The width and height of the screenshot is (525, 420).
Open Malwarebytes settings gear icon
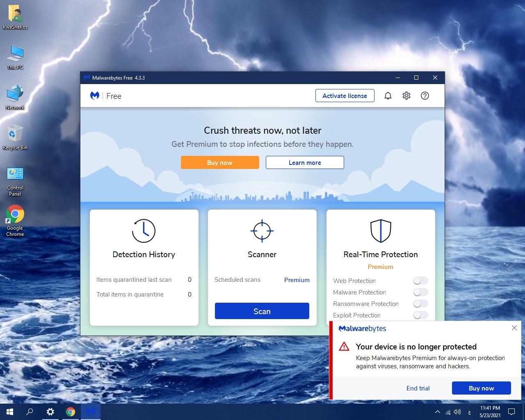pos(406,96)
